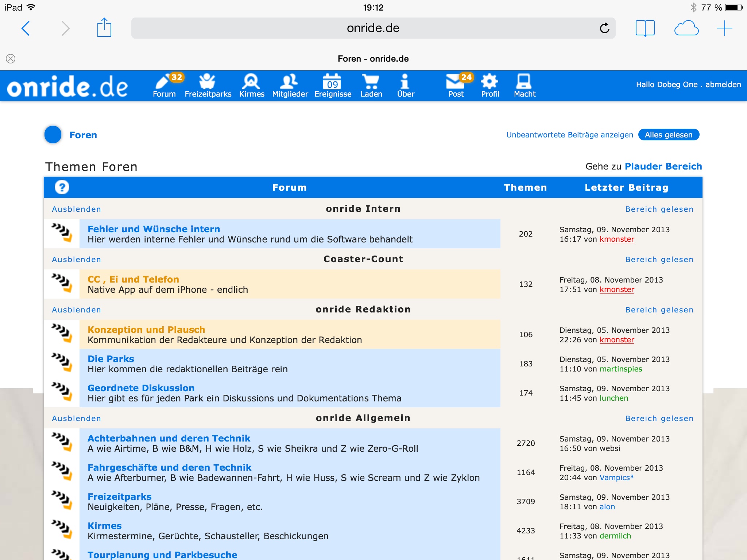This screenshot has width=747, height=560.
Task: Hide the onride Intern section via Ausblenden
Action: pyautogui.click(x=76, y=209)
